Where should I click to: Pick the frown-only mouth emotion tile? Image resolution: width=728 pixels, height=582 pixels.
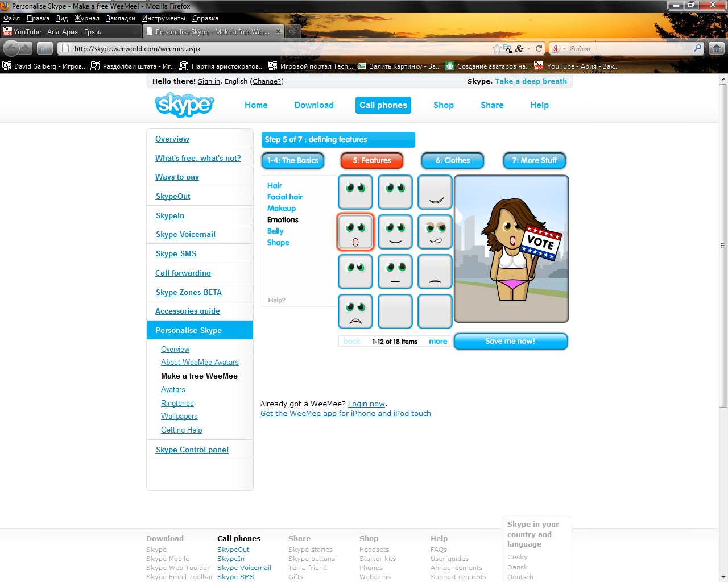[435, 272]
